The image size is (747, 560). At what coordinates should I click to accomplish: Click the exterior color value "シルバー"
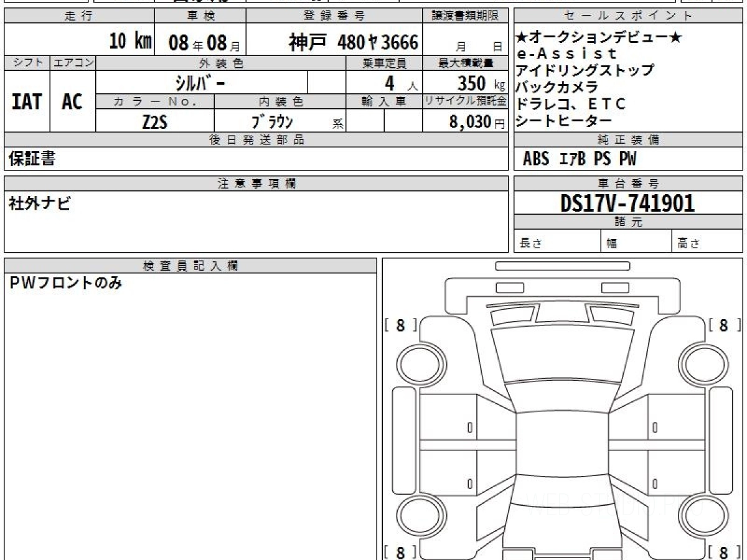(x=200, y=82)
